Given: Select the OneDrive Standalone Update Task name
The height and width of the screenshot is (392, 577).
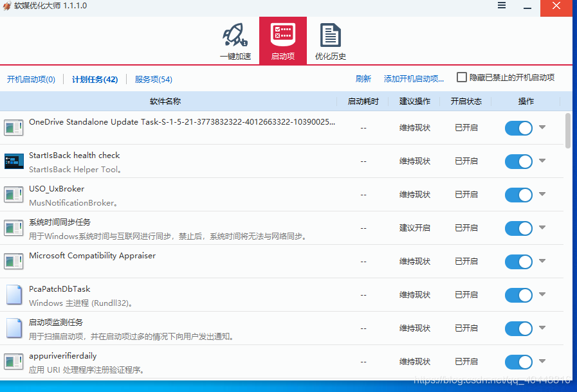Looking at the screenshot, I should [182, 122].
